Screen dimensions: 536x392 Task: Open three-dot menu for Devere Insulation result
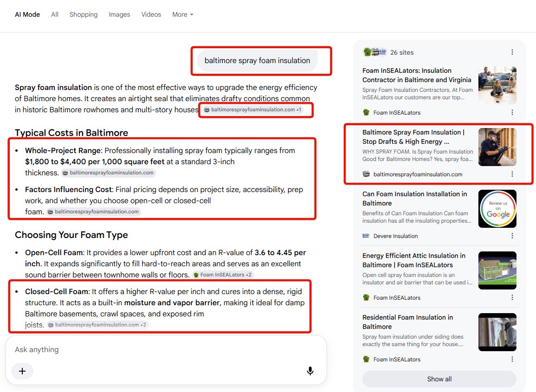[x=512, y=236]
